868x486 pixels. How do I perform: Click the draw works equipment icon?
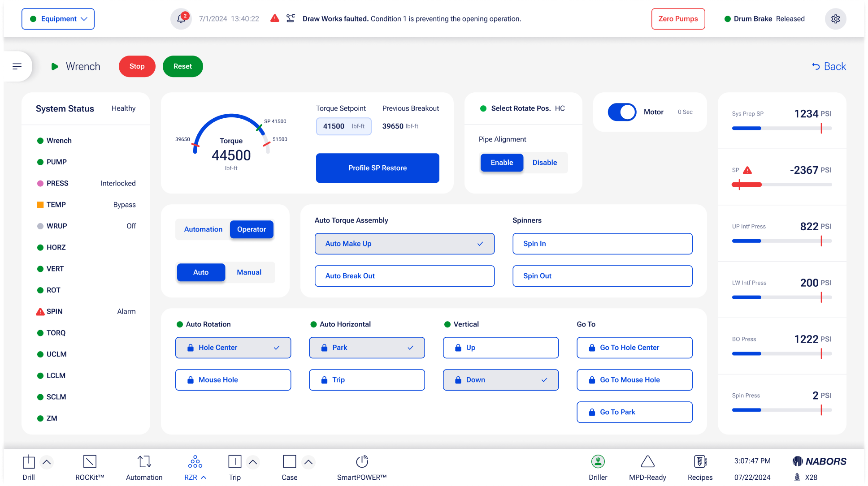291,18
